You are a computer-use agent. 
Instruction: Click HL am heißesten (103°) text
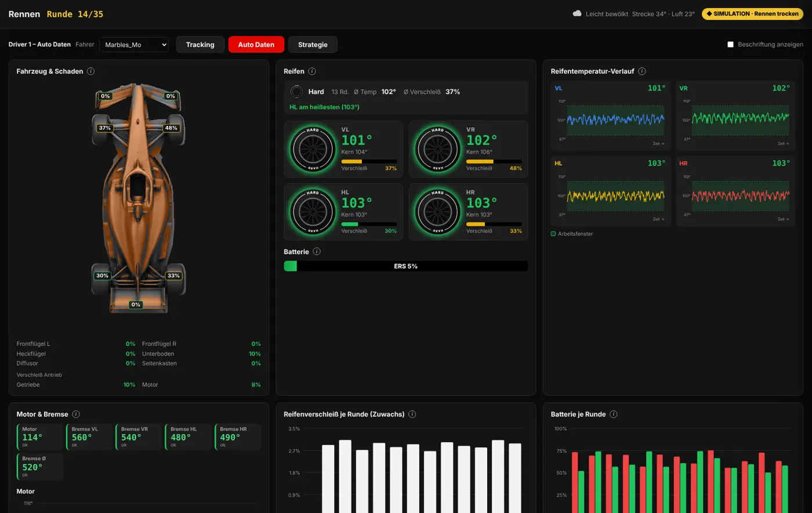coord(324,107)
